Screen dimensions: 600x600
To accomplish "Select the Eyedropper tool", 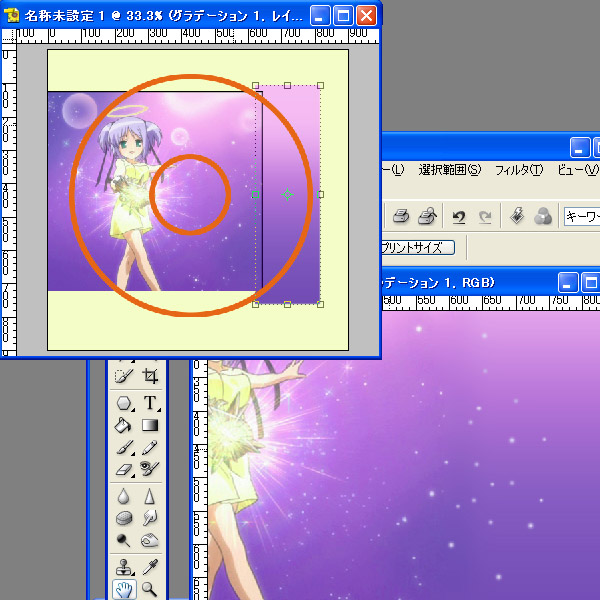I will point(150,567).
